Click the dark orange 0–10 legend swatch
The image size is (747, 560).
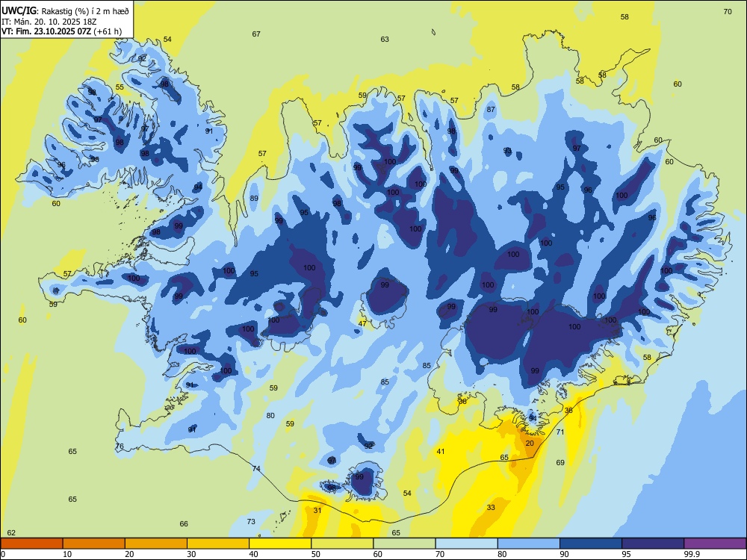31,544
